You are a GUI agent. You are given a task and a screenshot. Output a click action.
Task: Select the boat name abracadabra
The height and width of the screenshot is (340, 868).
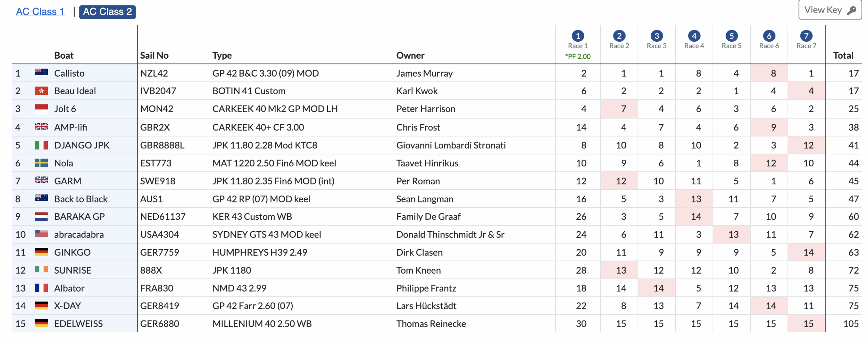tap(79, 235)
